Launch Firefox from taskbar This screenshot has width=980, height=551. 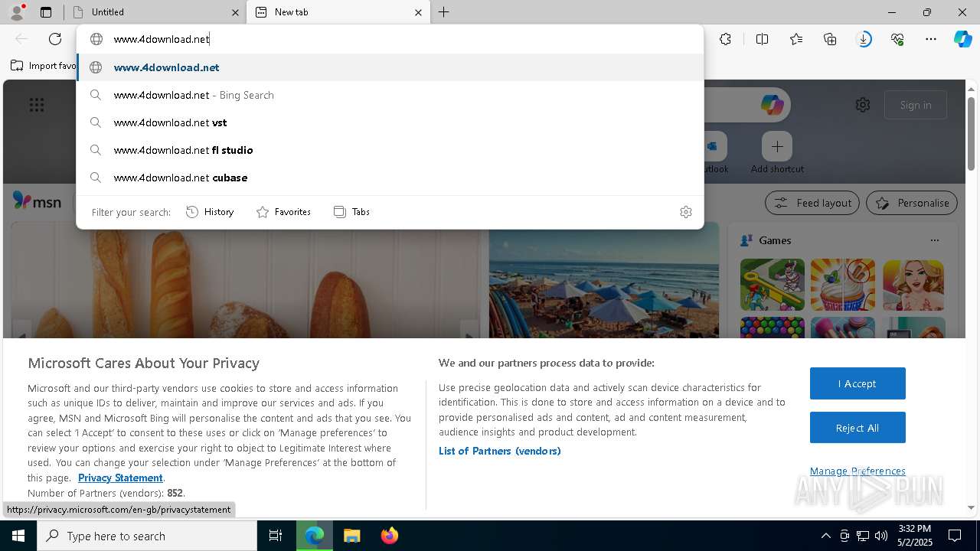389,536
